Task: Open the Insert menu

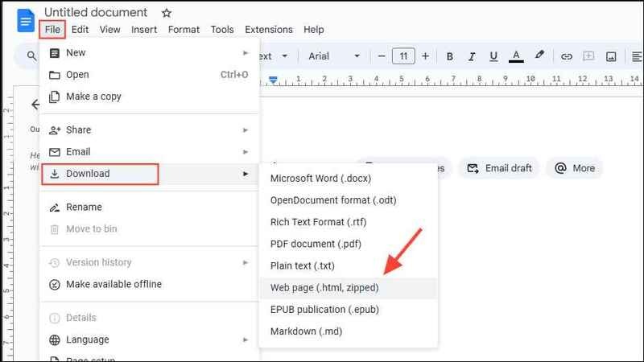Action: click(144, 30)
